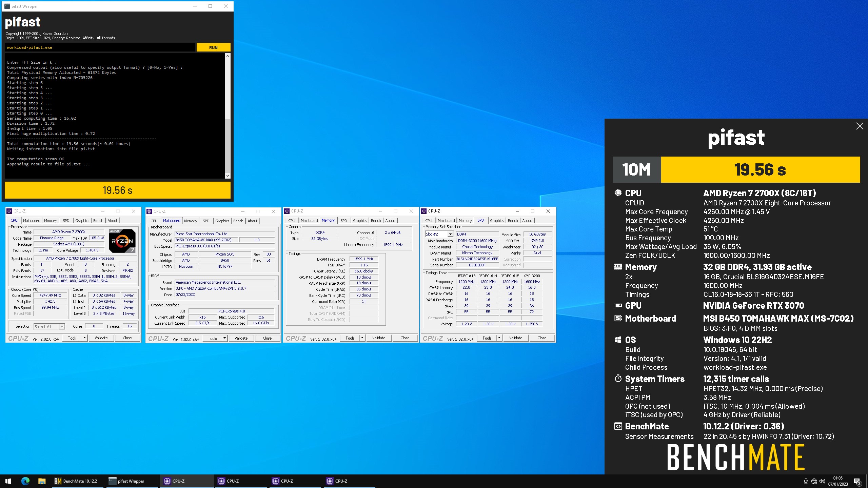Click the CAS# Latency value 16.0 clocks

pos(364,271)
